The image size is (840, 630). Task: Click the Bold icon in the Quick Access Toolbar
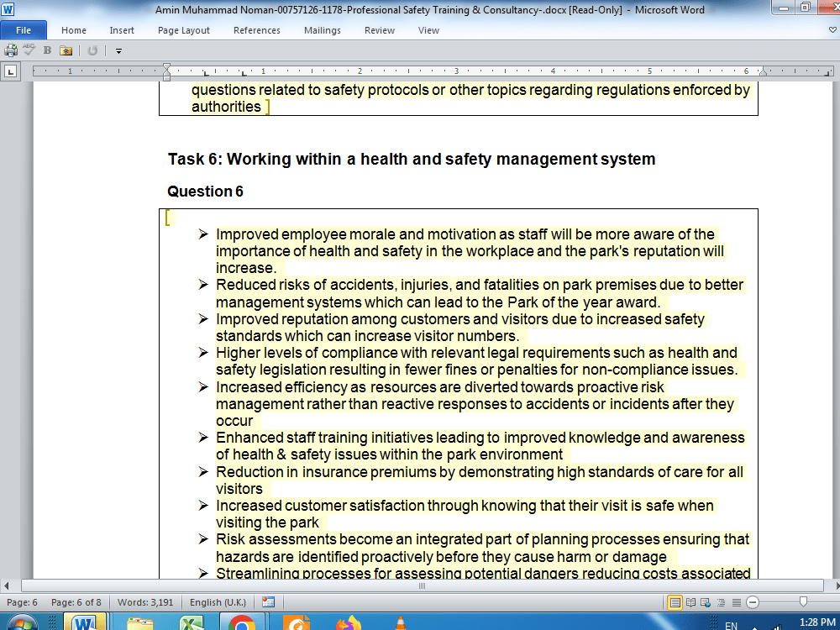click(47, 50)
